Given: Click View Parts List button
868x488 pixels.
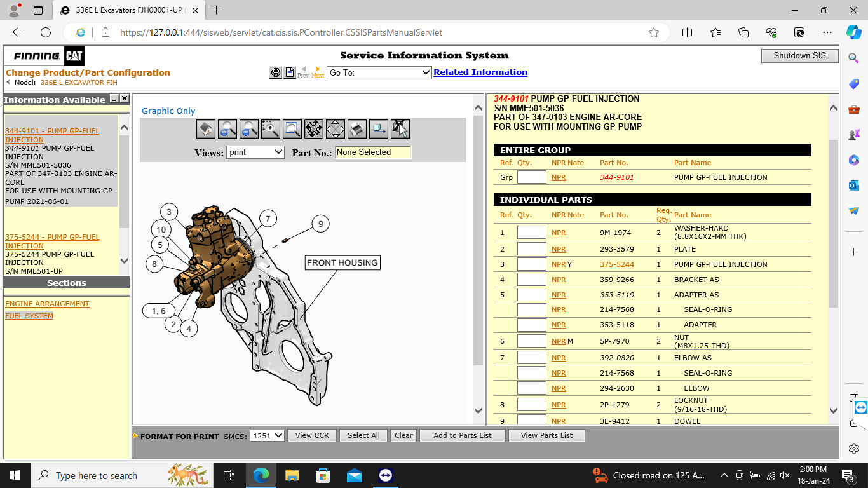Looking at the screenshot, I should click(546, 435).
